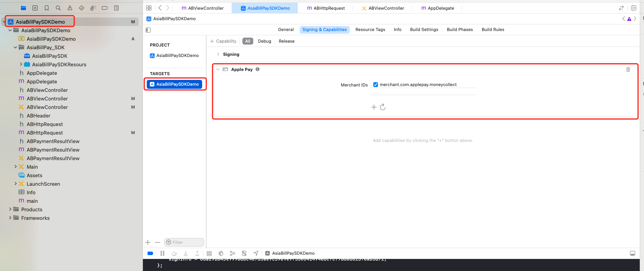644x271 pixels.
Task: Expand the Signing section
Action: 218,54
